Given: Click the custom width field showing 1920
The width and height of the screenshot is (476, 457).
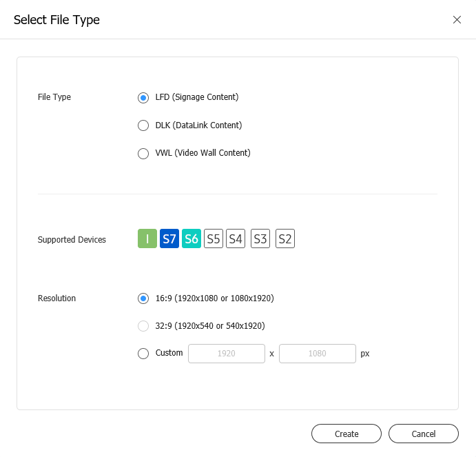Looking at the screenshot, I should coord(227,354).
